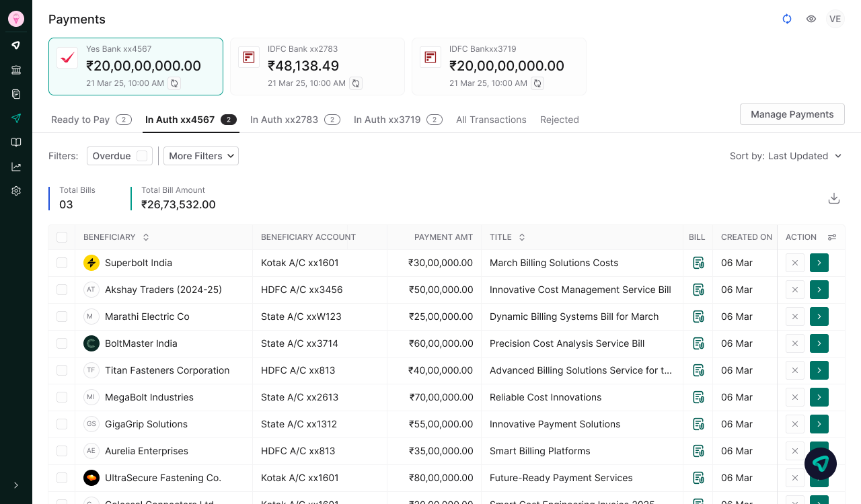Enable the Overdue filter checkbox
The height and width of the screenshot is (504, 861).
tap(141, 155)
